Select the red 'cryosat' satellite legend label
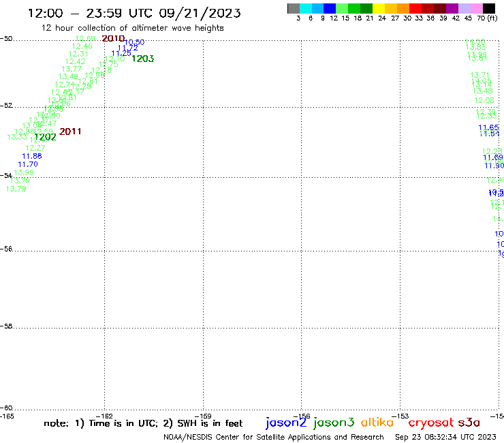Viewport: 504px width, 443px height. 431,423
